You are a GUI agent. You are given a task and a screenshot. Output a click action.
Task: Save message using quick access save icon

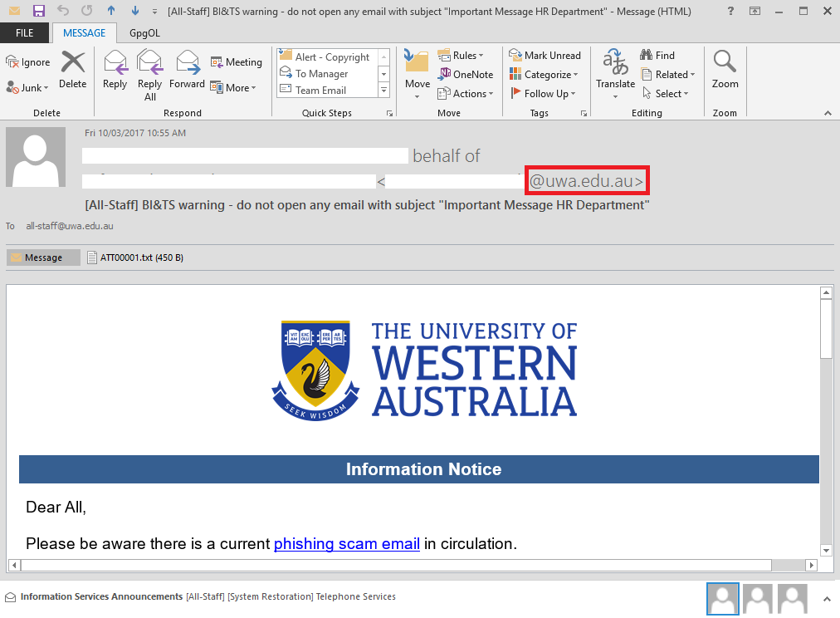point(39,11)
